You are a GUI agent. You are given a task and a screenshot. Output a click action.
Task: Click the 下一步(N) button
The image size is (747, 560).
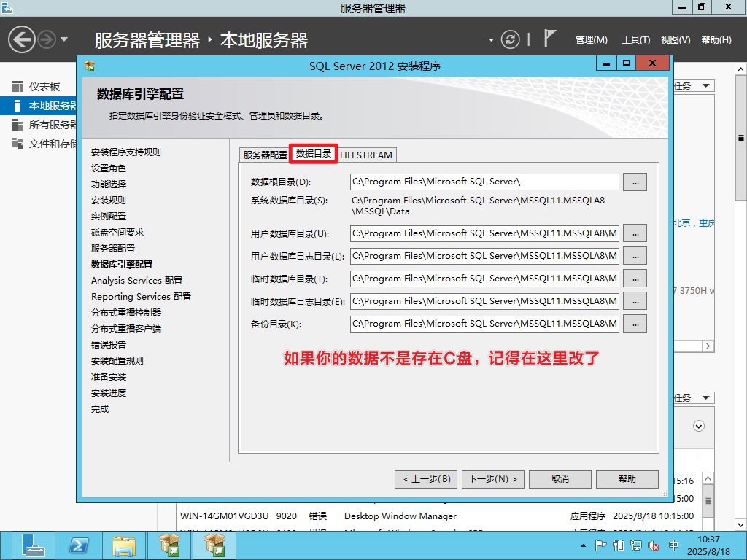pyautogui.click(x=493, y=479)
